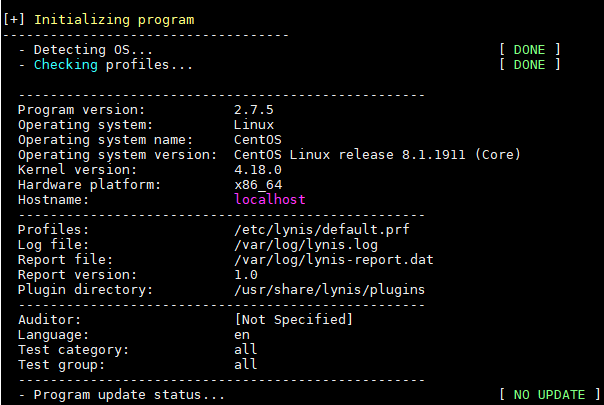Viewport: 604px width, 405px height.
Task: Click the 'Kernel version:' label
Action: (77, 170)
